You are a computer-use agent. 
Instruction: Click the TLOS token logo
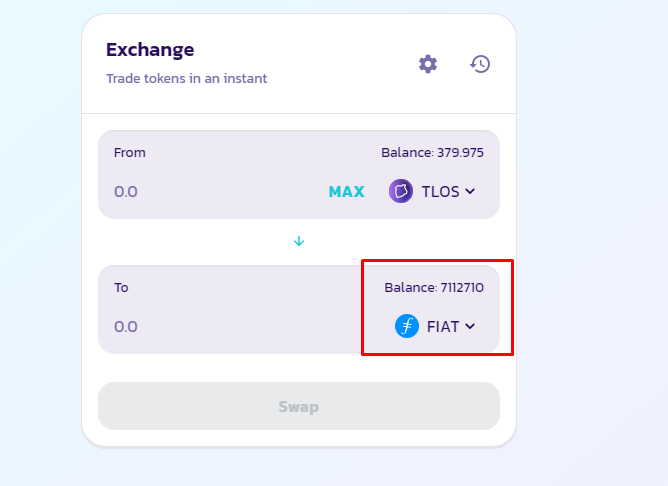point(400,191)
